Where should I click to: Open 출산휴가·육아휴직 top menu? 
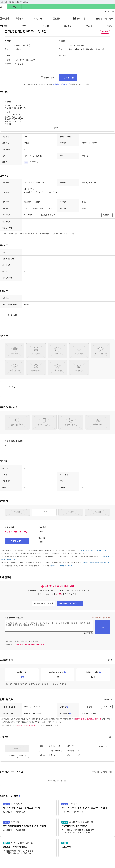coord(105,19)
